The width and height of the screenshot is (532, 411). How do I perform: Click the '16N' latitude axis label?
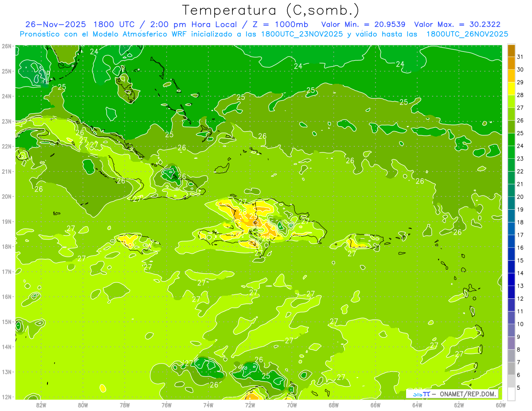pyautogui.click(x=7, y=297)
